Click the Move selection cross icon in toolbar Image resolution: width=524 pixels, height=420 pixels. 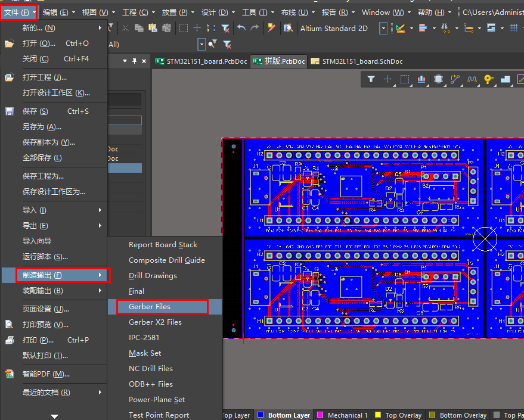pos(197,29)
